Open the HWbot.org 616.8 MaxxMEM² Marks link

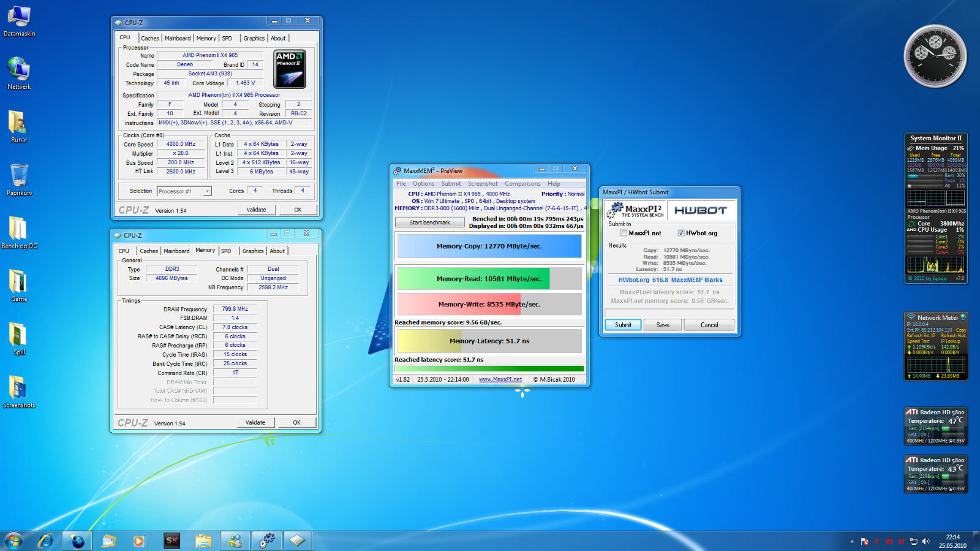[x=670, y=280]
